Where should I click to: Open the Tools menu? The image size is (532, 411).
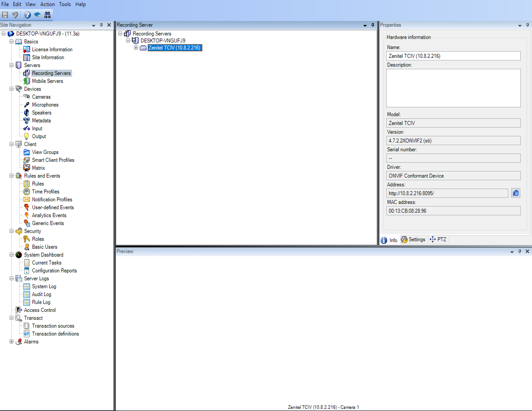[x=65, y=4]
